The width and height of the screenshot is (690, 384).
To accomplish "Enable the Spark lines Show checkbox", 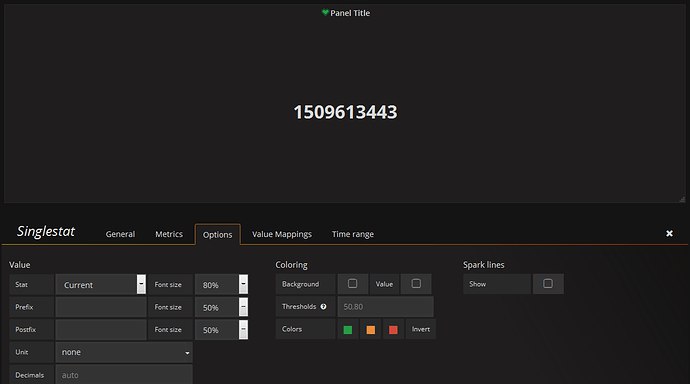I will [548, 284].
